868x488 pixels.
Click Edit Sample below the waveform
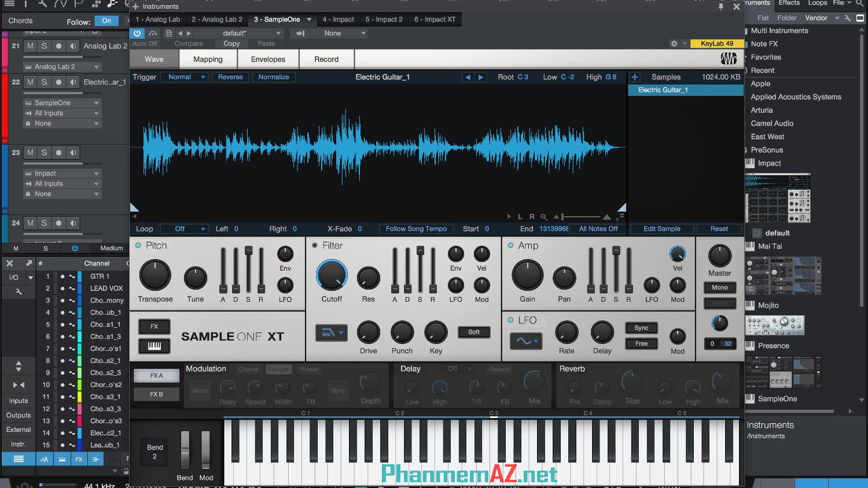point(661,228)
